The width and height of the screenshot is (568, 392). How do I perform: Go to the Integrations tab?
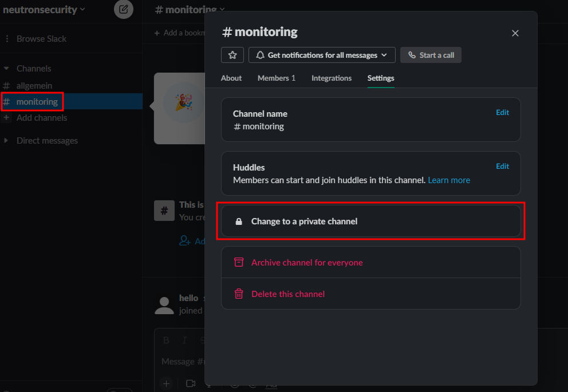click(x=331, y=78)
